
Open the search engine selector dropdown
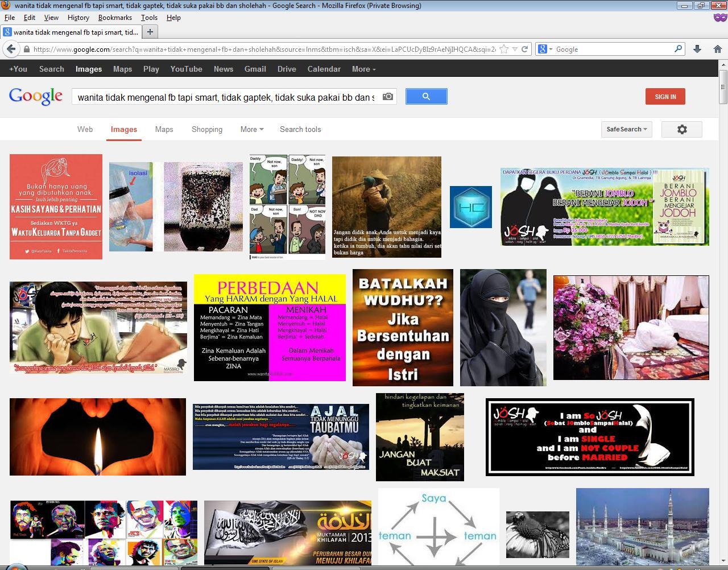(x=545, y=49)
